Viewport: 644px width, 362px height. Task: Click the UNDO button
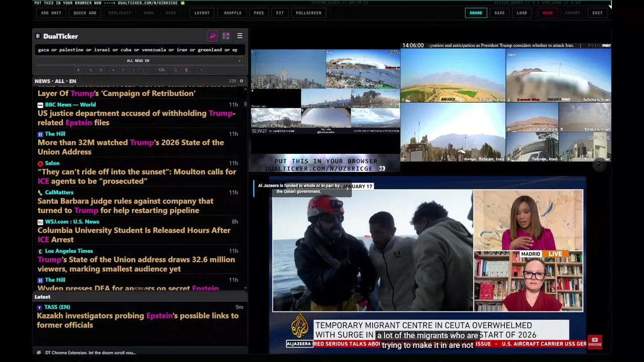(x=148, y=13)
